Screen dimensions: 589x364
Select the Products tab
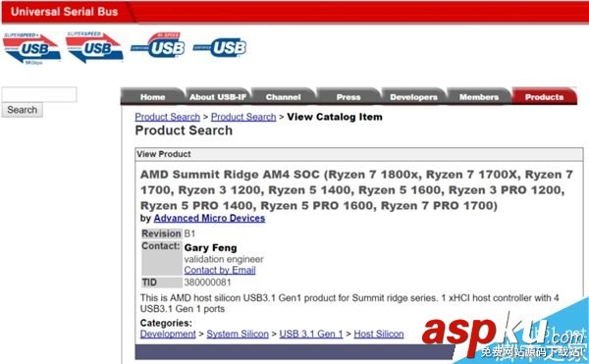point(544,97)
